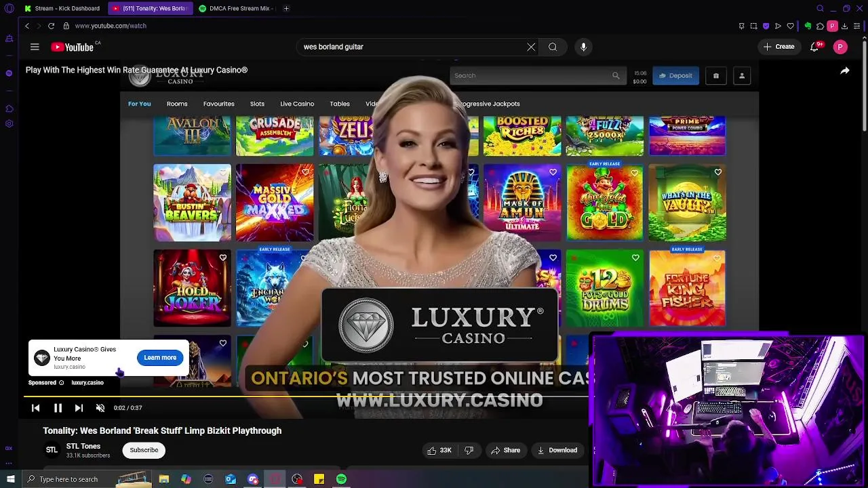
Task: Pause the video playback
Action: 58,408
